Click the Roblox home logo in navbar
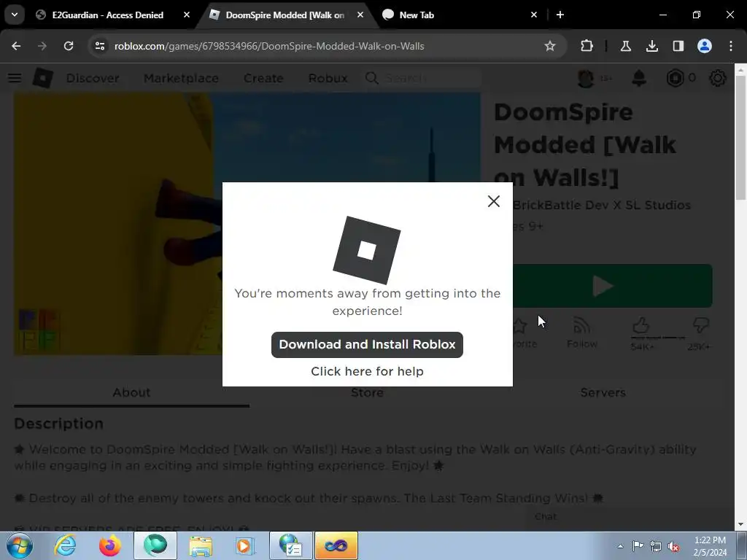747x560 pixels. tap(43, 77)
